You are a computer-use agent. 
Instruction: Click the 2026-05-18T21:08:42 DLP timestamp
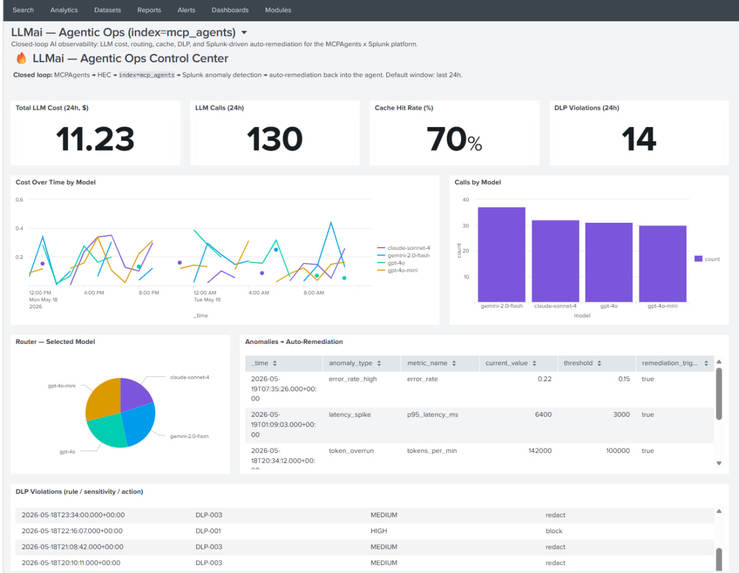[x=73, y=547]
